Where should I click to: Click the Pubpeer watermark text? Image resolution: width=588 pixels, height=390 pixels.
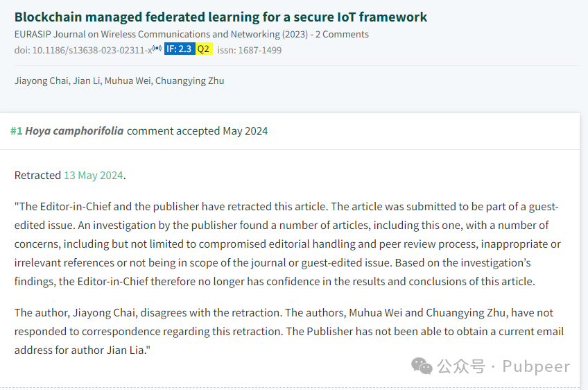(536, 366)
